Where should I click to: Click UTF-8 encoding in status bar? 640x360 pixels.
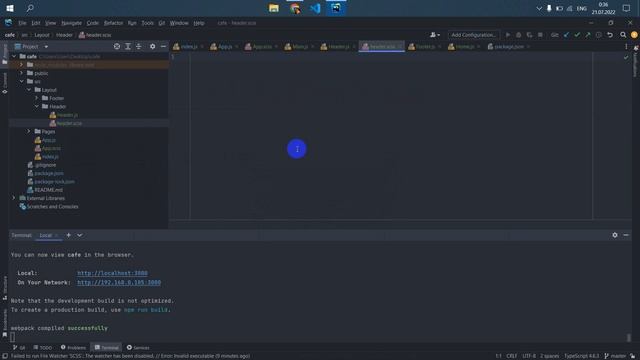529,356
